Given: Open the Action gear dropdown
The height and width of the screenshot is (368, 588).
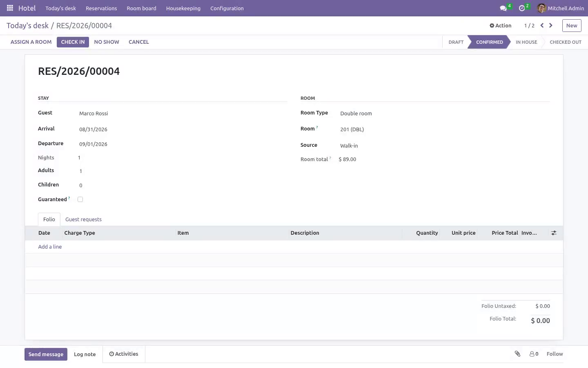Looking at the screenshot, I should [x=501, y=25].
